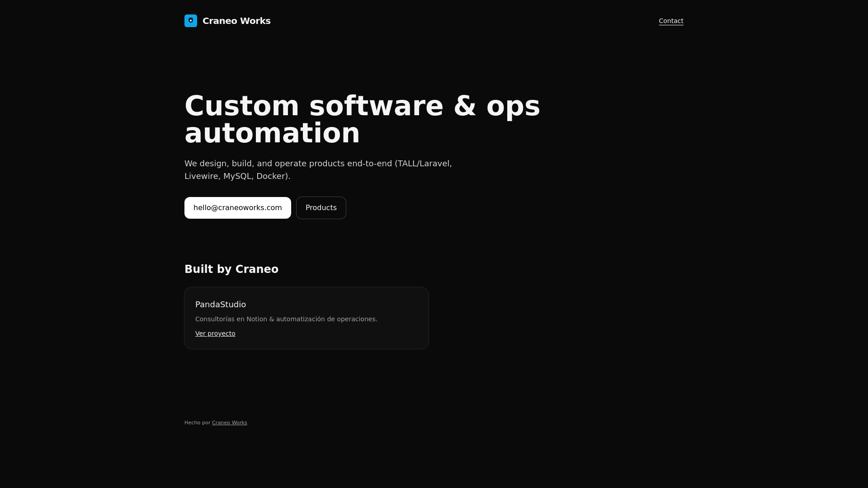Click the Craneo Works brand name
The height and width of the screenshot is (488, 868).
(236, 21)
